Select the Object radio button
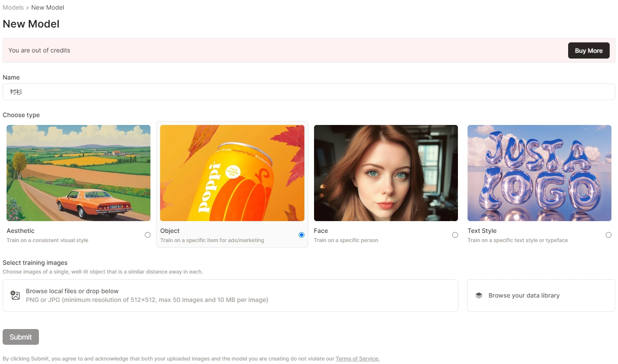Viewport: 618px width, 364px height. coord(301,235)
